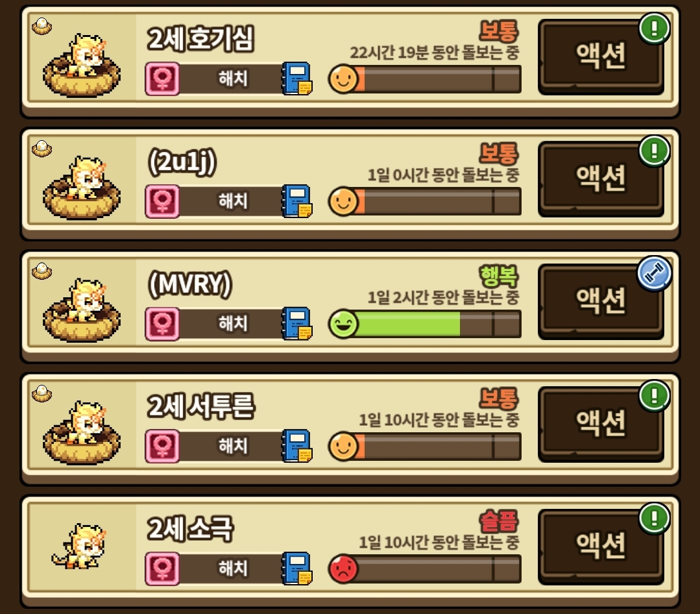Click the female gender icon for 2세 호기심

[x=162, y=79]
